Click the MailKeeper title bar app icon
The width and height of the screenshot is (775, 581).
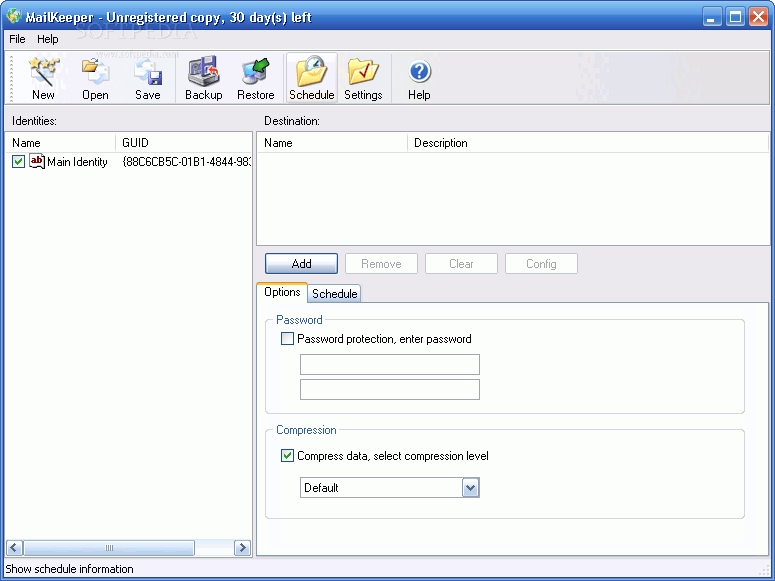pyautogui.click(x=13, y=16)
